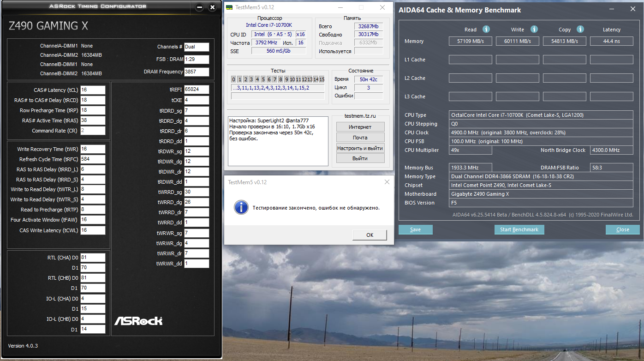Click the CPU Clock value in AIDA64

pyautogui.click(x=542, y=132)
